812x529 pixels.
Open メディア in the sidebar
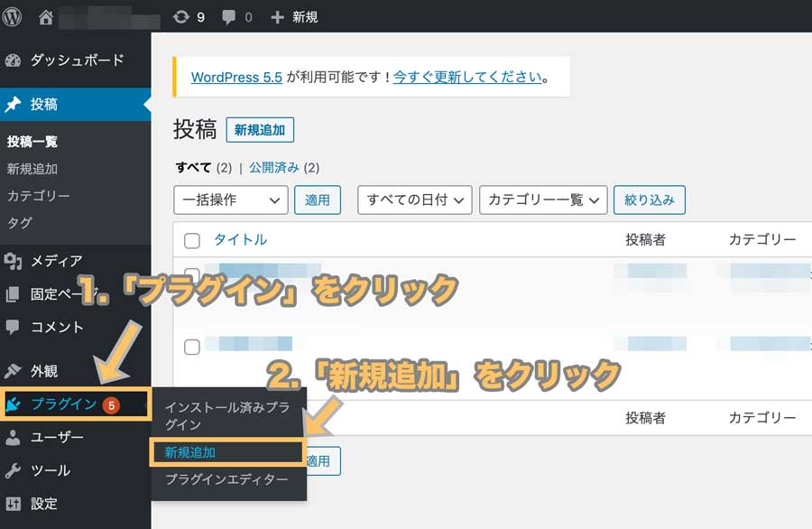pos(57,261)
